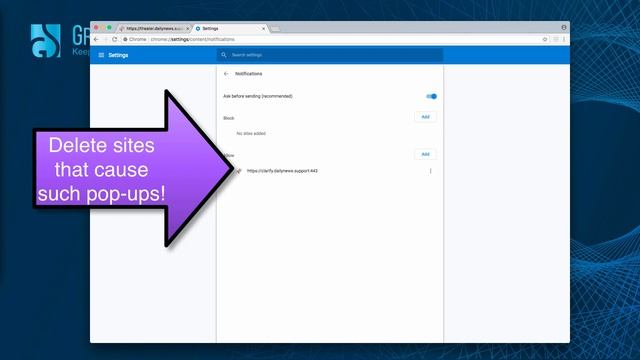Click the 'No sites added' text
This screenshot has height=360, width=640.
[x=251, y=133]
